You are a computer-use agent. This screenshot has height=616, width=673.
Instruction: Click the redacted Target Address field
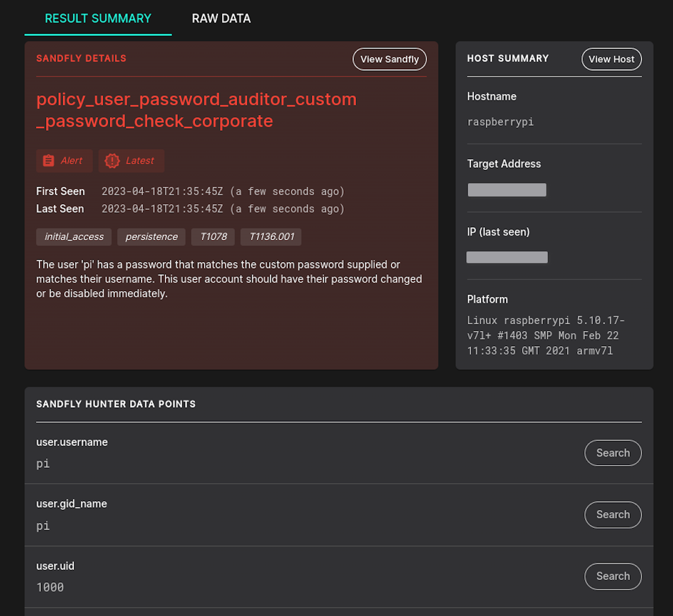click(506, 190)
